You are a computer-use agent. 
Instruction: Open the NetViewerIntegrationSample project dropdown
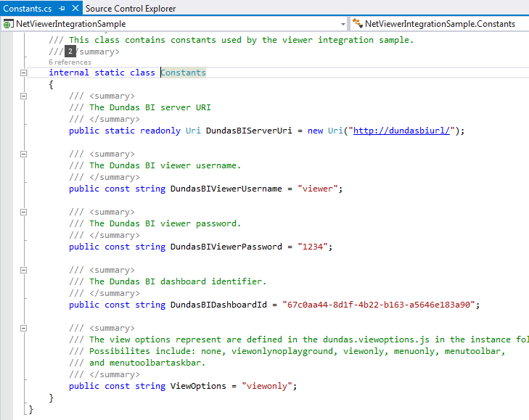pyautogui.click(x=343, y=24)
